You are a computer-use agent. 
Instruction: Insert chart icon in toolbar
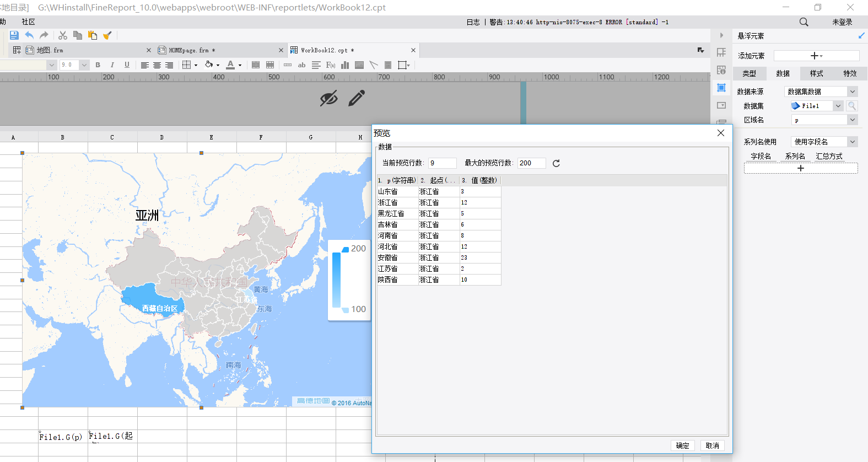click(x=345, y=65)
